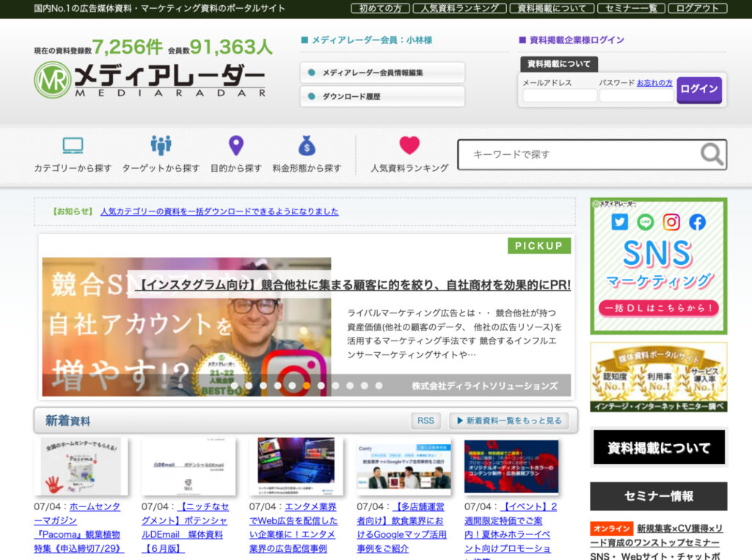Open 目的から探す via the pin icon
Image resolution: width=752 pixels, height=560 pixels.
[236, 145]
